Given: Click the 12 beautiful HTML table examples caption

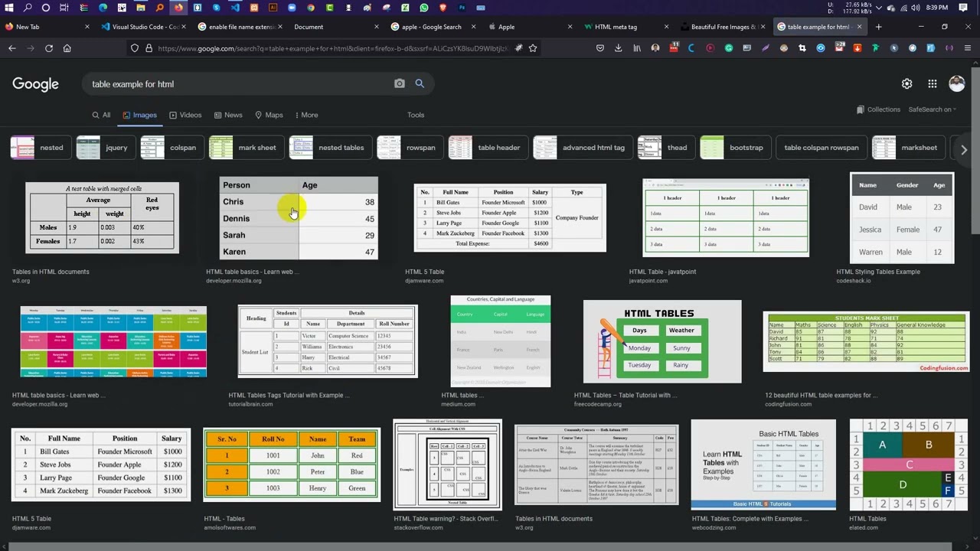Looking at the screenshot, I should (x=822, y=396).
